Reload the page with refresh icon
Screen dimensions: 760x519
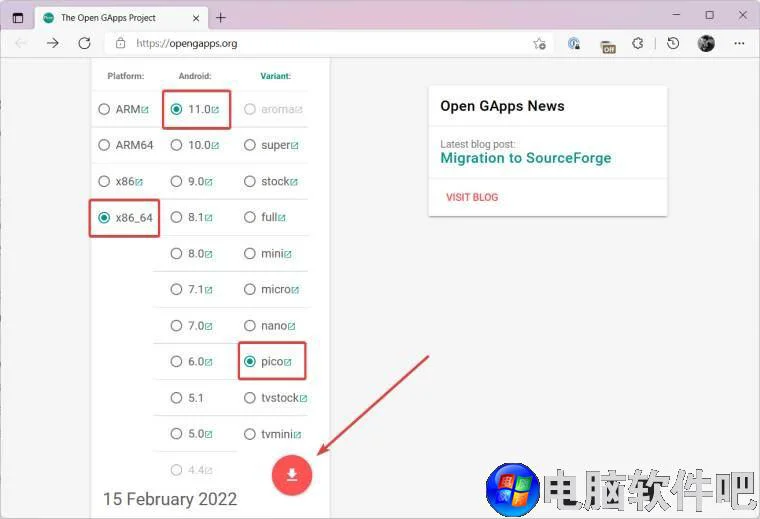84,44
